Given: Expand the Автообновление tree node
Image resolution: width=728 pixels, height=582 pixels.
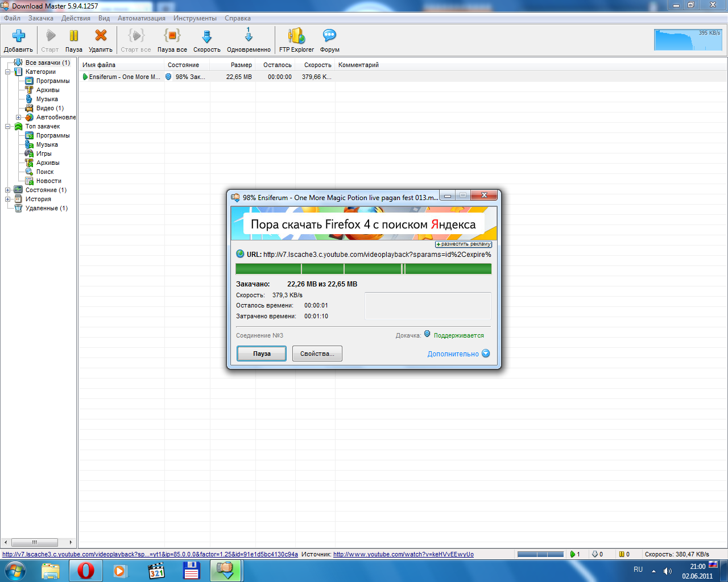Looking at the screenshot, I should click(x=19, y=117).
